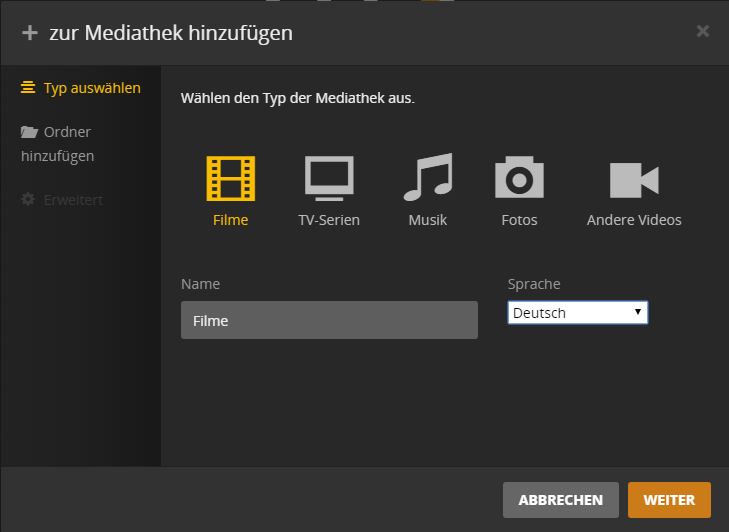
Task: Focus the Name field containing Filme
Action: tap(329, 320)
